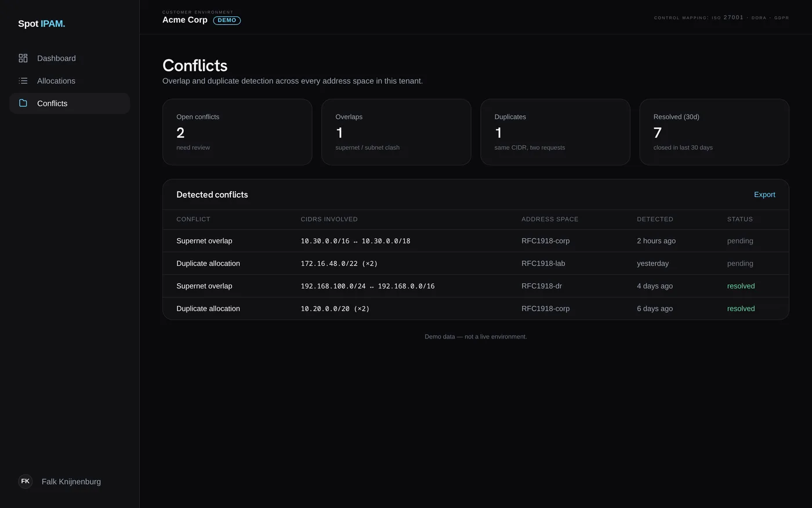The image size is (812, 508).
Task: Go to Allocations in sidebar
Action: click(70, 81)
